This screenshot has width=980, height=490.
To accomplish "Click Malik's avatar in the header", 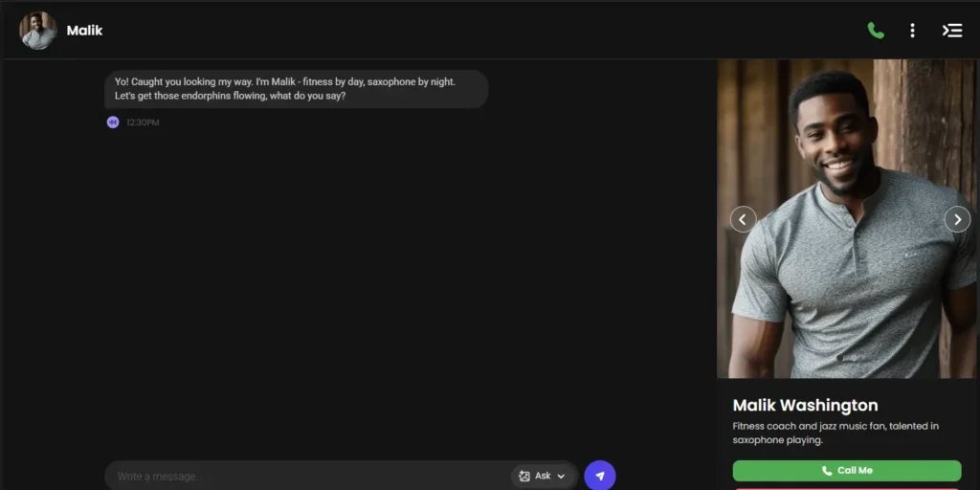I will (x=38, y=31).
